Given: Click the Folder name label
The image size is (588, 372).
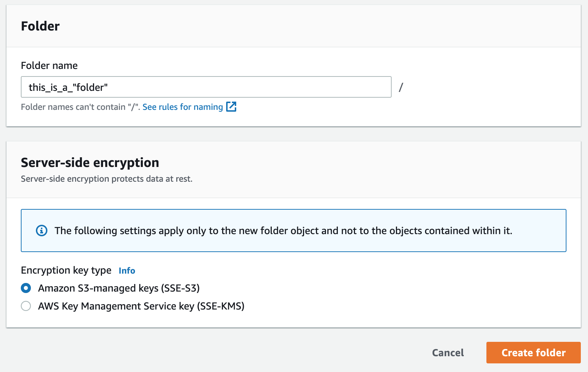Looking at the screenshot, I should point(49,66).
